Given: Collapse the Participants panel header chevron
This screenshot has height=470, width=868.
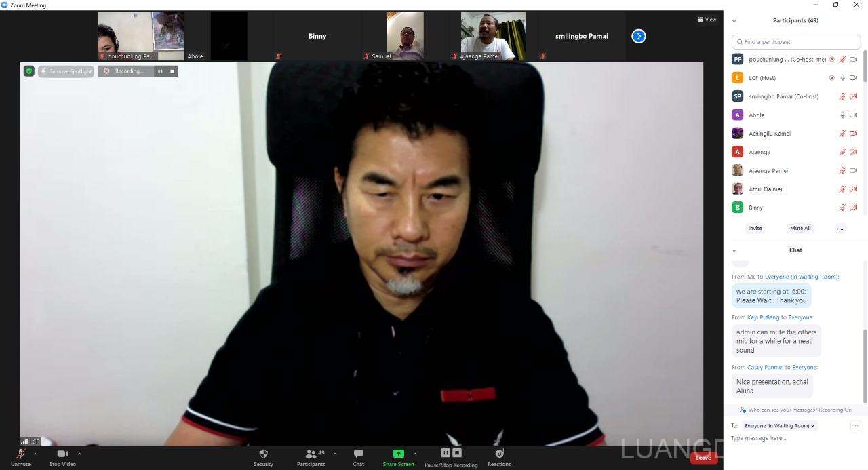Looking at the screenshot, I should pyautogui.click(x=734, y=21).
